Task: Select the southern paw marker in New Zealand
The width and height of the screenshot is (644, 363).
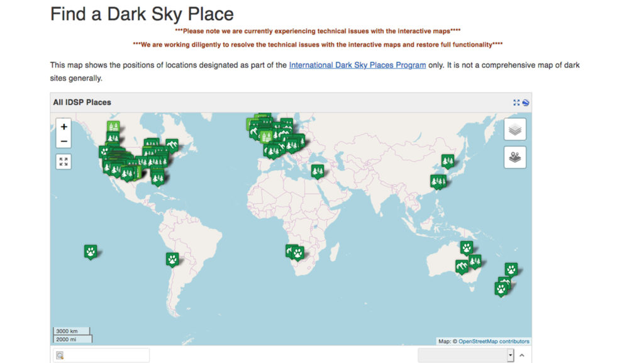Action: pos(501,289)
